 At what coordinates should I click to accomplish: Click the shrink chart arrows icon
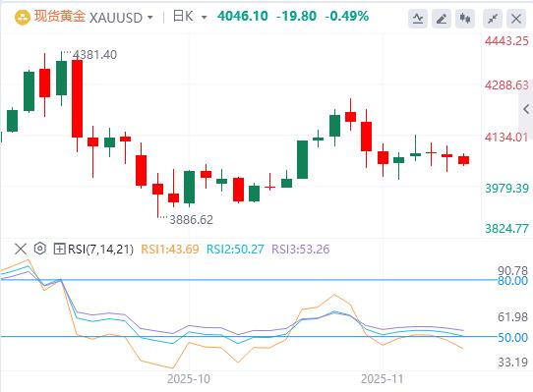493,19
